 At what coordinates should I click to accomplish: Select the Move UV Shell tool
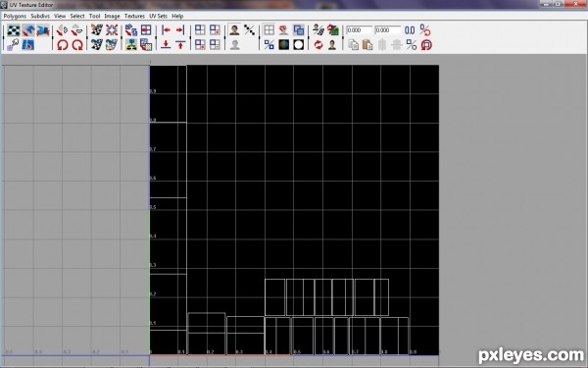click(28, 30)
